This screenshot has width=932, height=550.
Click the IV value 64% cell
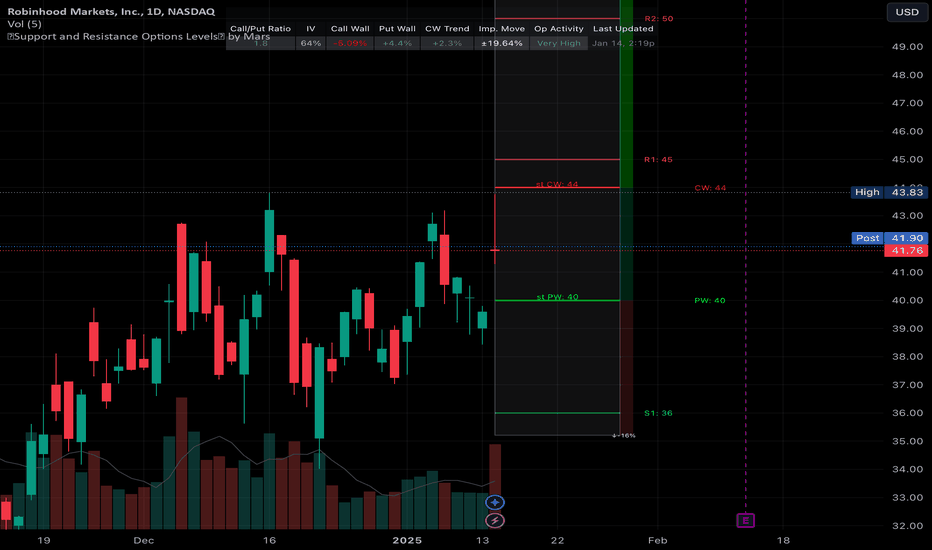coord(311,43)
